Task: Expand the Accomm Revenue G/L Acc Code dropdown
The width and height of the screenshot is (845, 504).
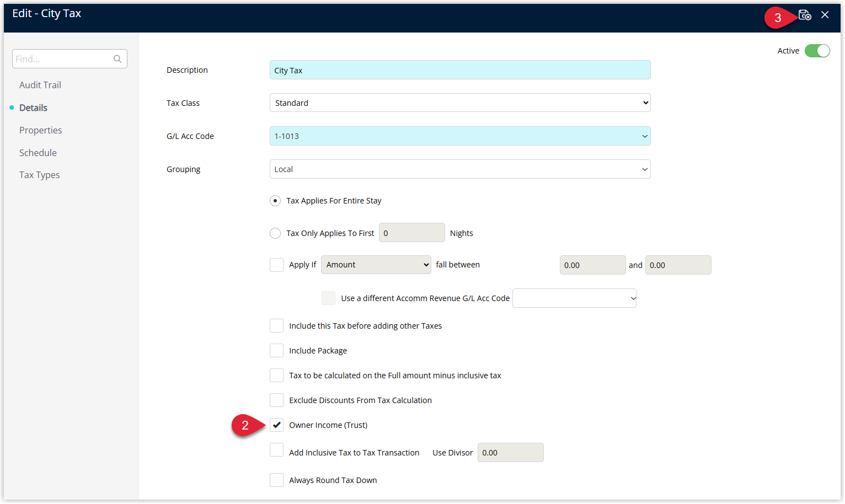Action: [x=574, y=298]
